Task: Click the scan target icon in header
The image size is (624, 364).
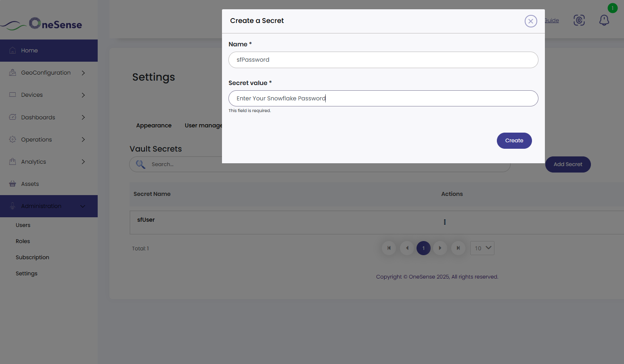Action: 579,20
